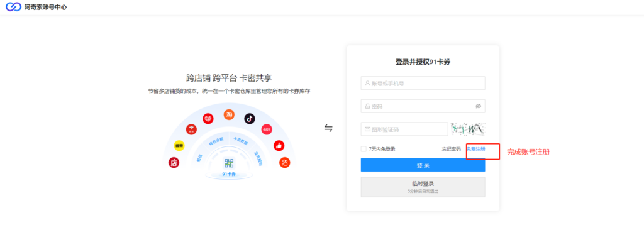This screenshot has width=644, height=252.
Task: Check the 7天内免登录 checkbox
Action: (x=364, y=149)
